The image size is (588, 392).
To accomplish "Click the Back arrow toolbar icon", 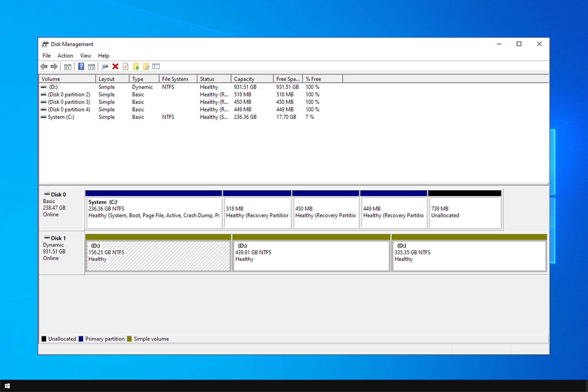I will click(x=44, y=66).
